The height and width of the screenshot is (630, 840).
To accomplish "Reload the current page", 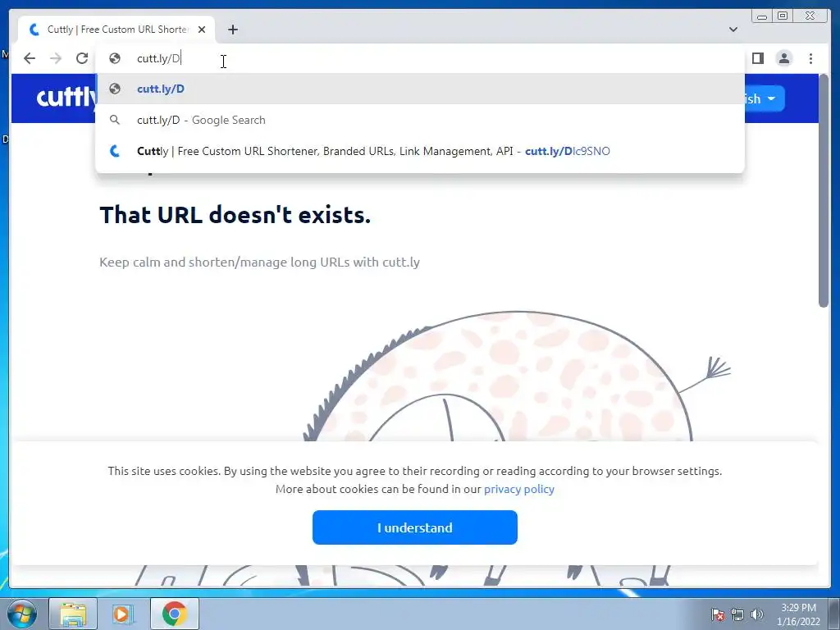I will click(x=82, y=58).
